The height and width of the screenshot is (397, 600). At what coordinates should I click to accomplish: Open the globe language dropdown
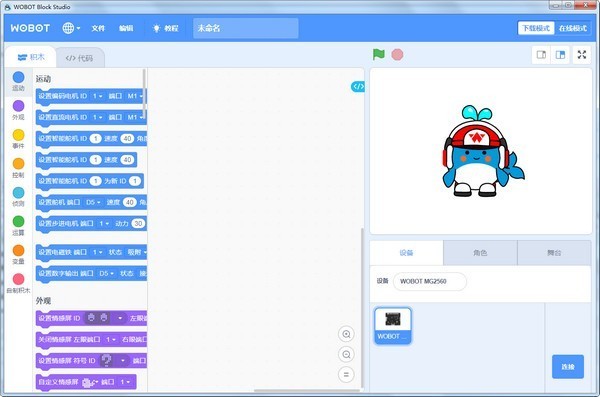click(71, 28)
